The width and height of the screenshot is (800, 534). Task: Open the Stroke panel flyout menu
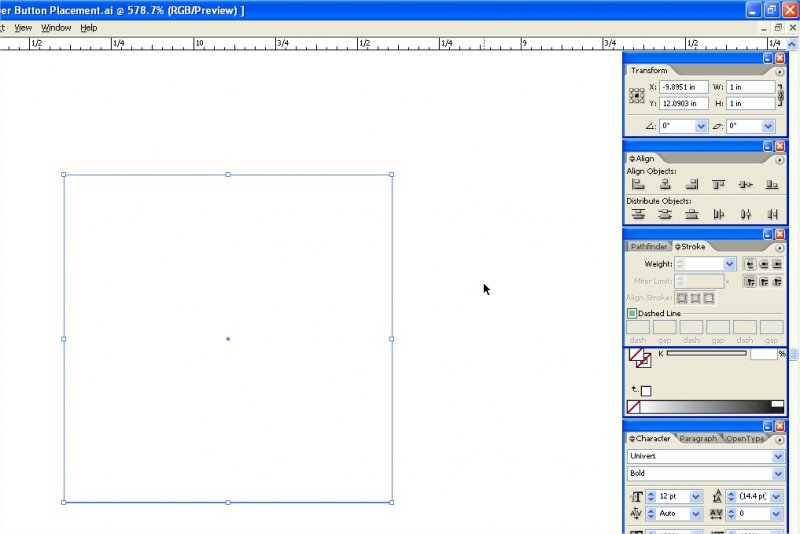(x=780, y=248)
